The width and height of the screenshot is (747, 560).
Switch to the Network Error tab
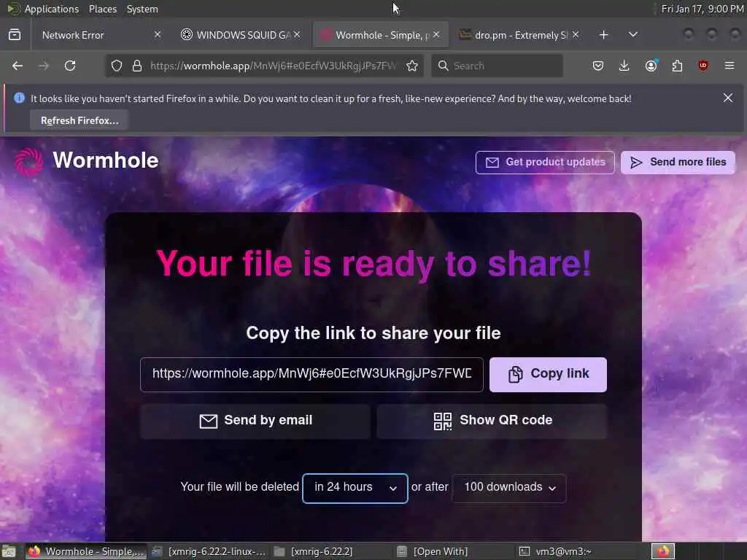(98, 35)
